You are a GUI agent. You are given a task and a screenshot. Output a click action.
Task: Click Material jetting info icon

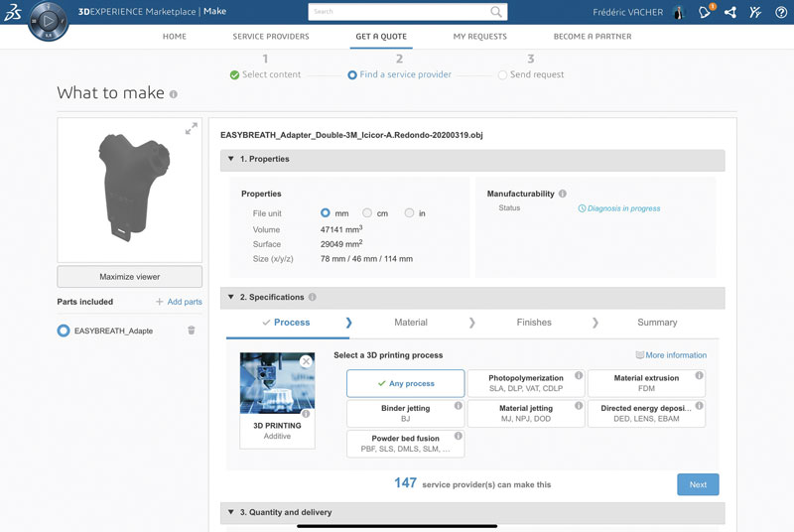579,406
